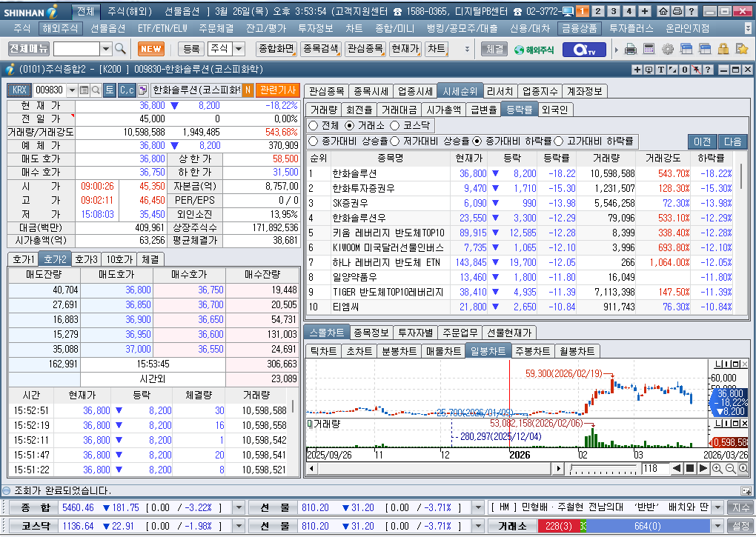This screenshot has width=756, height=537.
Task: Open the 거래소 advance-decline bar dropdown
Action: pyautogui.click(x=718, y=526)
